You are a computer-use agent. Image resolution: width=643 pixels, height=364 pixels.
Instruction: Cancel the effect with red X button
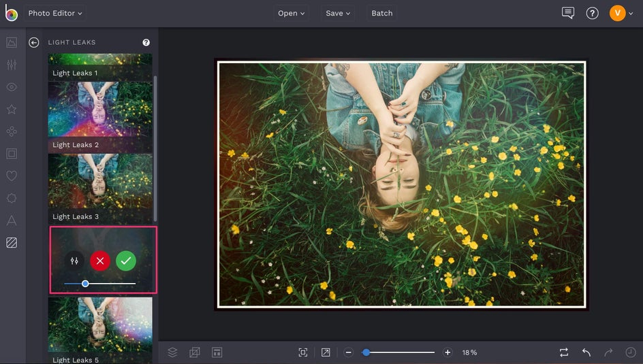coord(100,261)
